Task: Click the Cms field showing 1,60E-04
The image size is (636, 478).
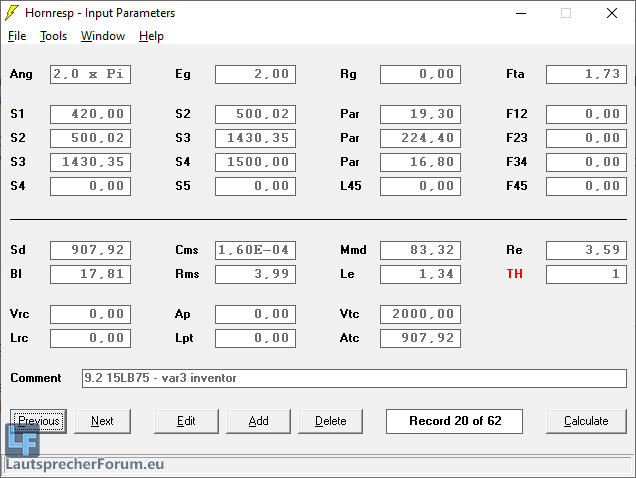Action: point(255,250)
